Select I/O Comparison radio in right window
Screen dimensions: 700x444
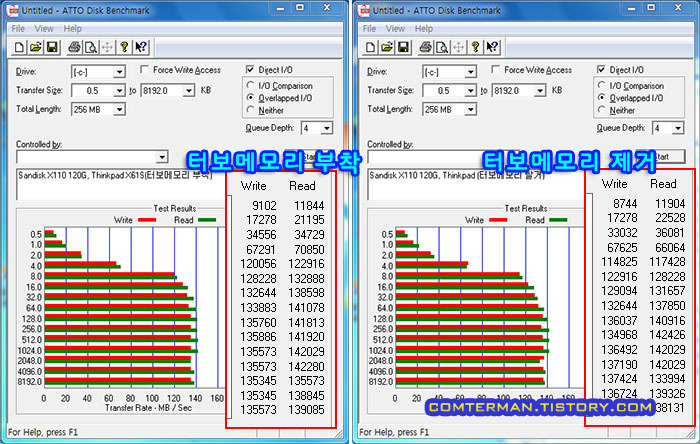tap(602, 85)
